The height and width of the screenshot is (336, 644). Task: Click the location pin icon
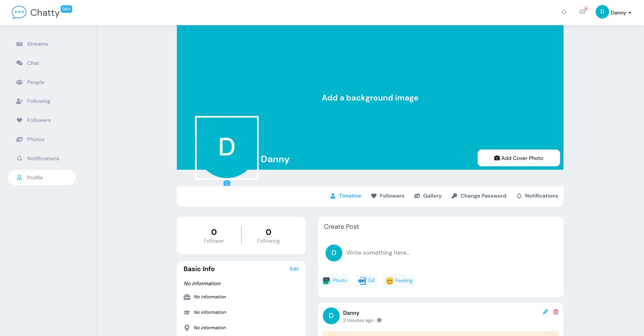click(x=187, y=328)
